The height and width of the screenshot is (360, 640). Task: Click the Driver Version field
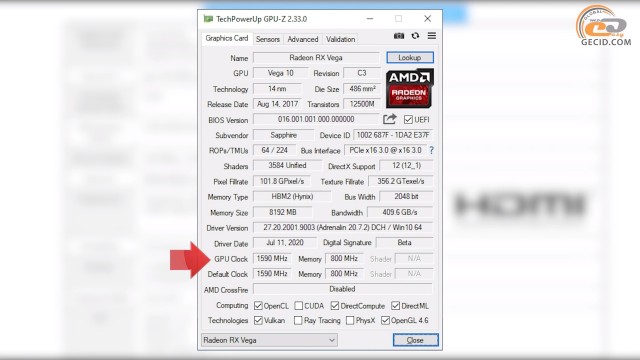[343, 227]
